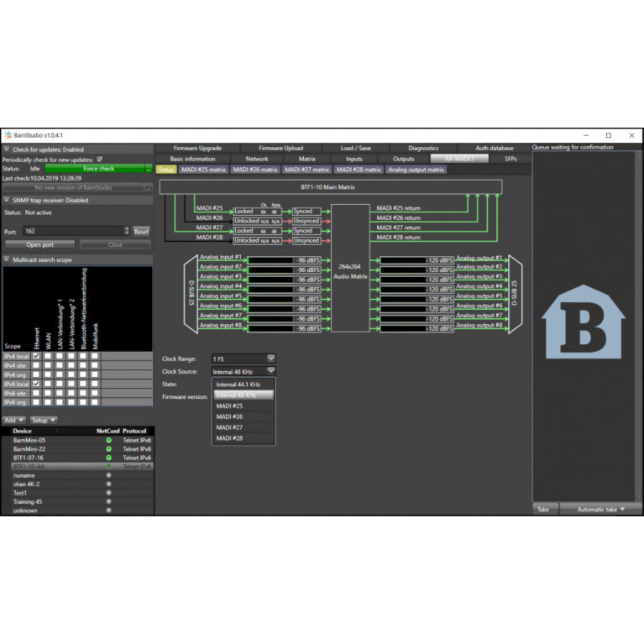Click the right D-SUB 25 connector shape
The width and height of the screenshot is (644, 644).
point(515,293)
